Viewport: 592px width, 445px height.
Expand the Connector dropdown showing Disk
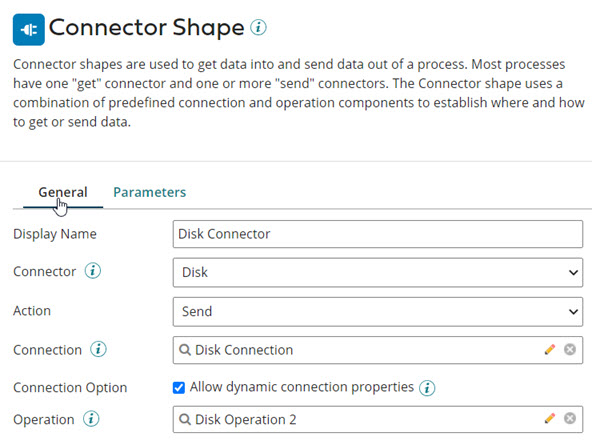378,273
